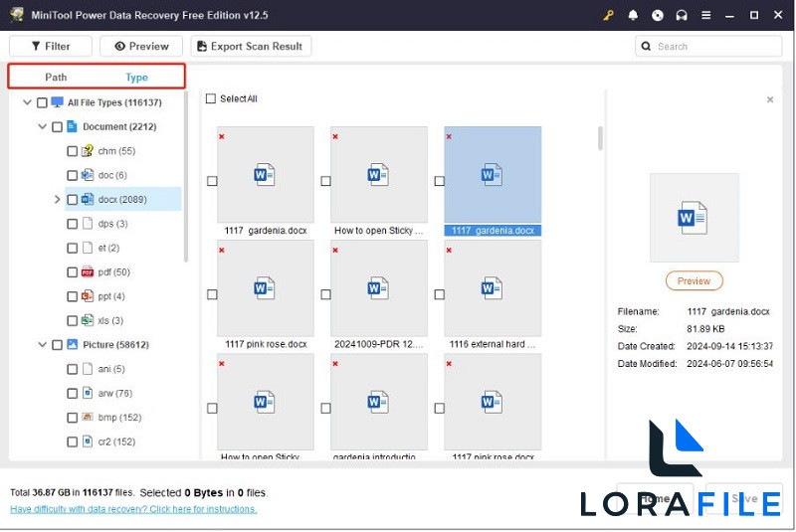Click the Search input field
796x532 pixels.
pos(708,46)
